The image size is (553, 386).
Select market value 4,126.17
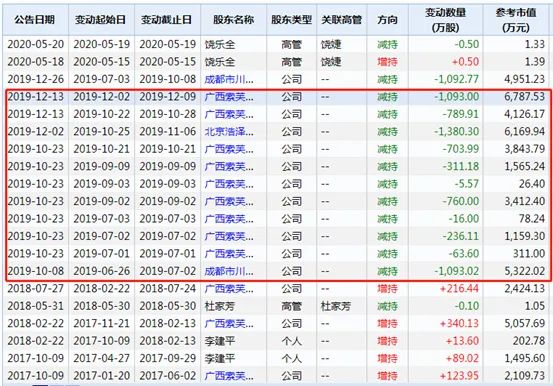(x=524, y=114)
